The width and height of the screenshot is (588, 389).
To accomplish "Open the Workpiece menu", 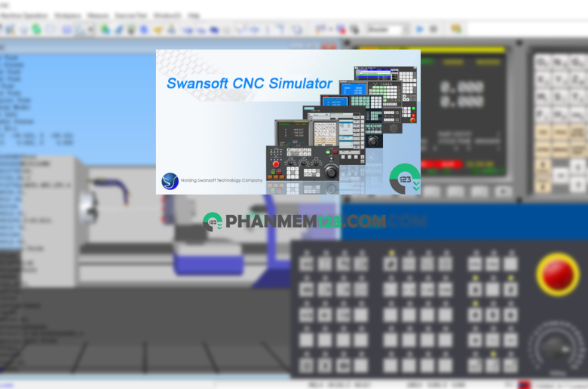I will tap(68, 15).
